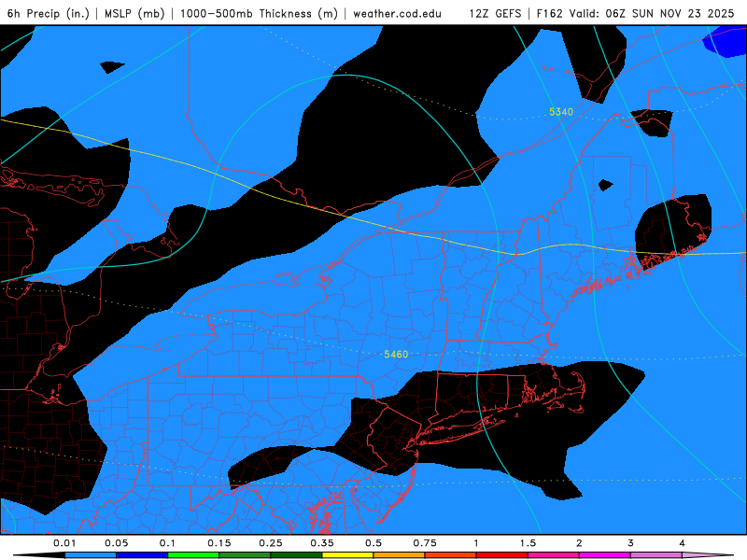The image size is (747, 560).
Task: Click the bright green 0.1-0.15 legend swatch
Action: (193, 555)
